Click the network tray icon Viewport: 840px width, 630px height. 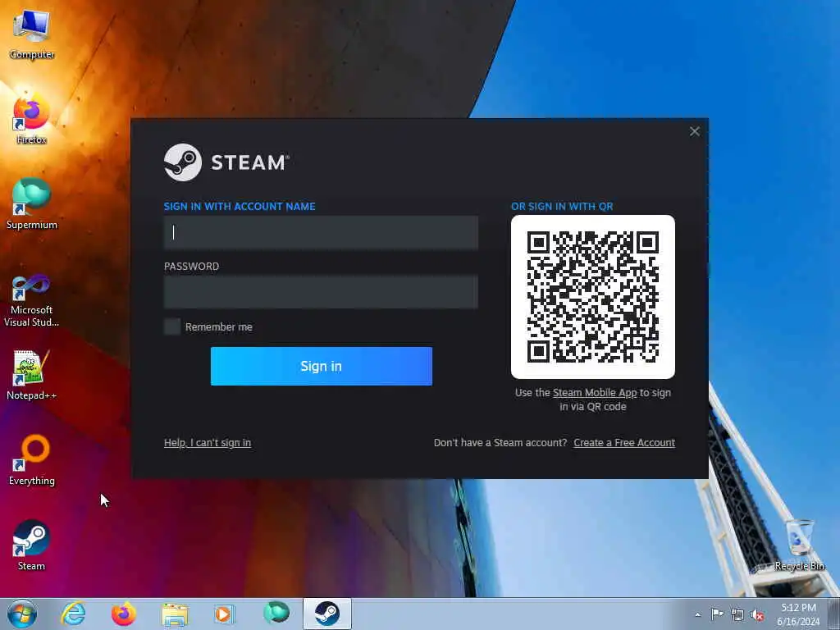click(737, 615)
